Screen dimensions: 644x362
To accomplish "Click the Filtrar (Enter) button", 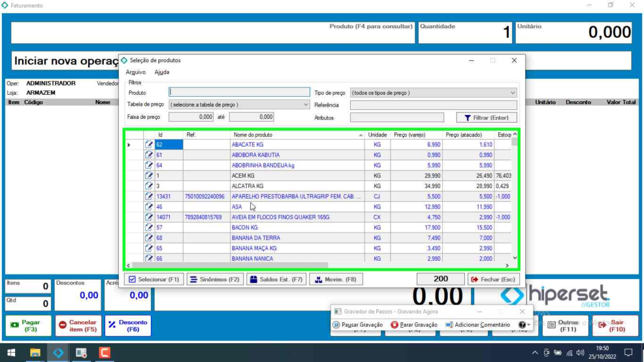I will 486,118.
